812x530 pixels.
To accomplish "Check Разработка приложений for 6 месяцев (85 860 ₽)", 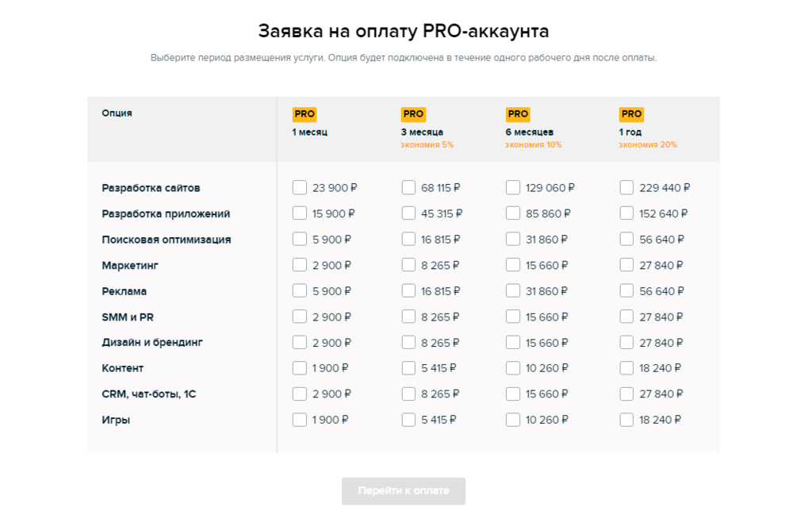I will (x=513, y=213).
